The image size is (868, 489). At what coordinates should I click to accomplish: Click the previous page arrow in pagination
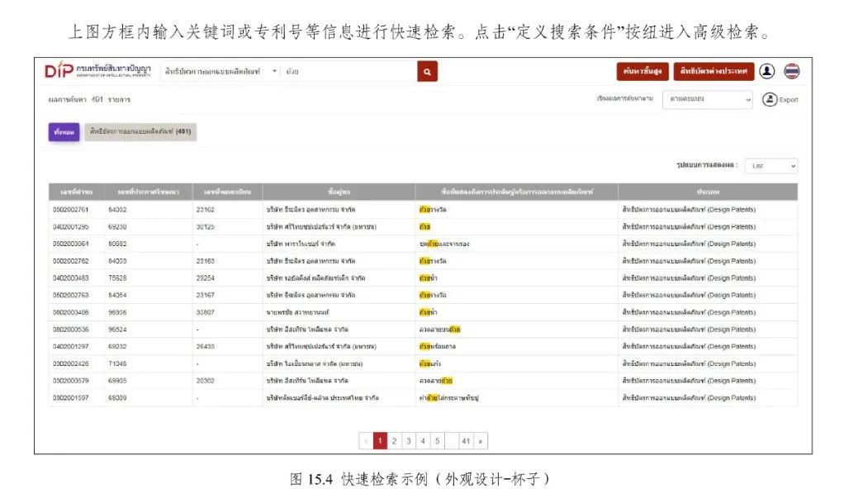coord(366,441)
